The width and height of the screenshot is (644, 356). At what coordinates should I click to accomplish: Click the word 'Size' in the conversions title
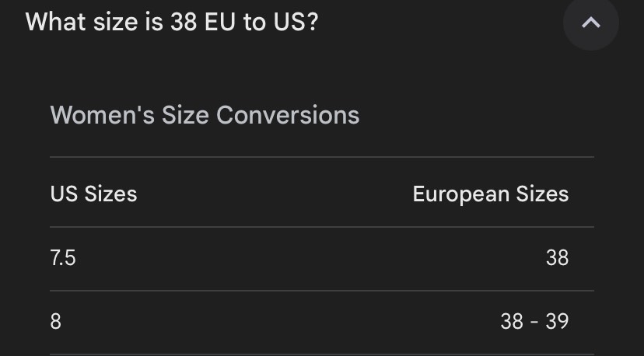(x=185, y=115)
